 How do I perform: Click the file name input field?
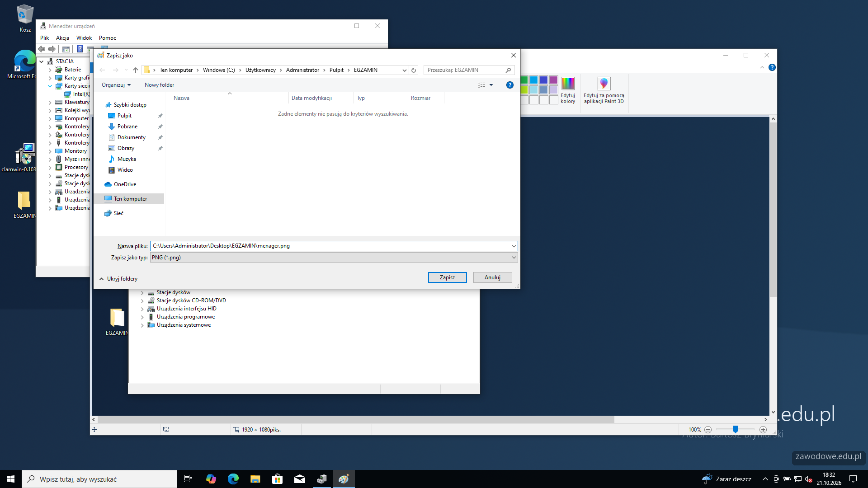(x=331, y=246)
